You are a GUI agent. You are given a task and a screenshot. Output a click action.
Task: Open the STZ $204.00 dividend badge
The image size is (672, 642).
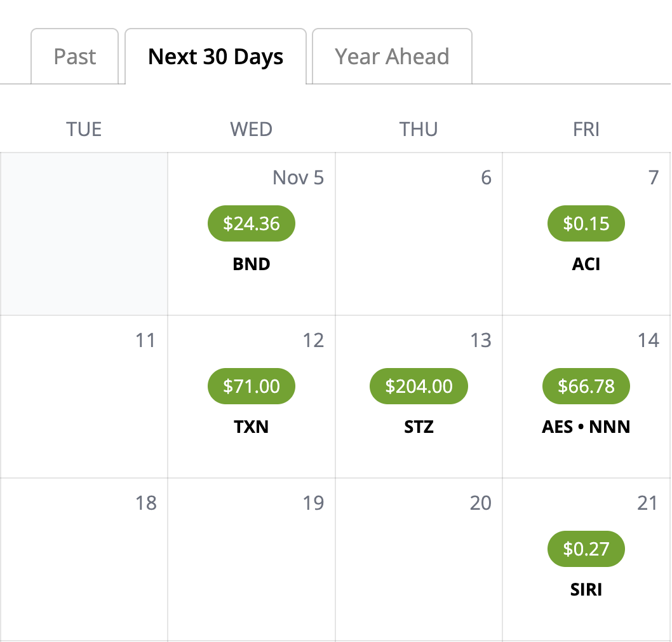coord(419,386)
